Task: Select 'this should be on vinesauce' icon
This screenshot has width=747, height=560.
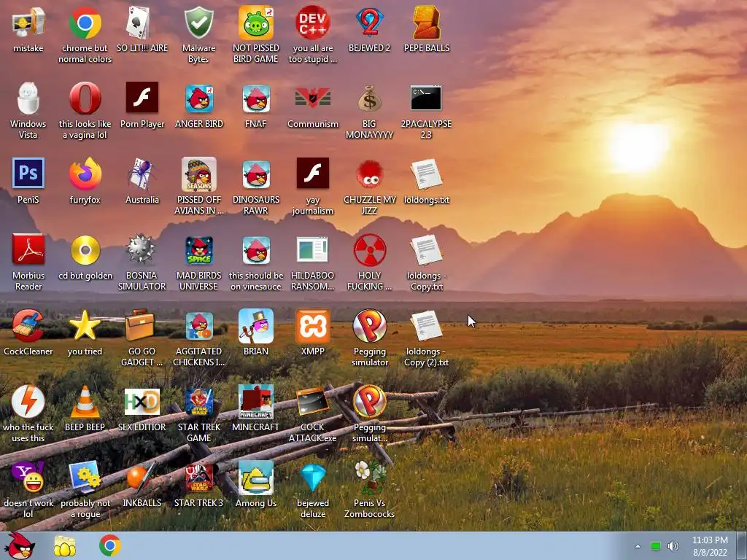Action: [x=256, y=250]
